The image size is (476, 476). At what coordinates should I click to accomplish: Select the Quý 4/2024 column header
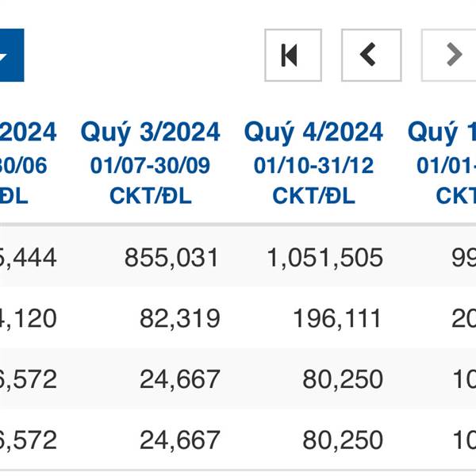coord(313,132)
